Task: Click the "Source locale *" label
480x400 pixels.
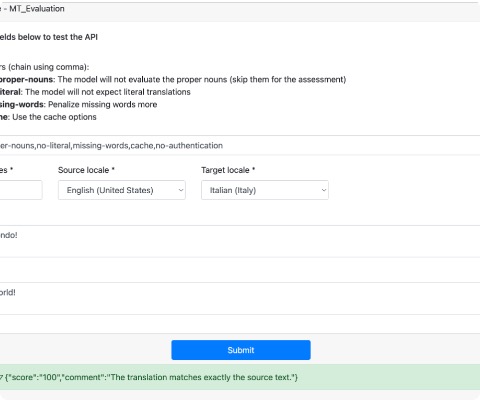Action: pos(86,170)
